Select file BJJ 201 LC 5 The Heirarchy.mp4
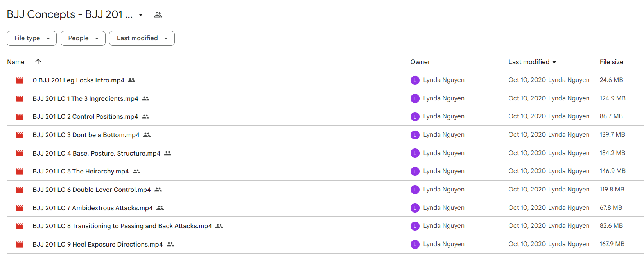The image size is (644, 279). 81,171
